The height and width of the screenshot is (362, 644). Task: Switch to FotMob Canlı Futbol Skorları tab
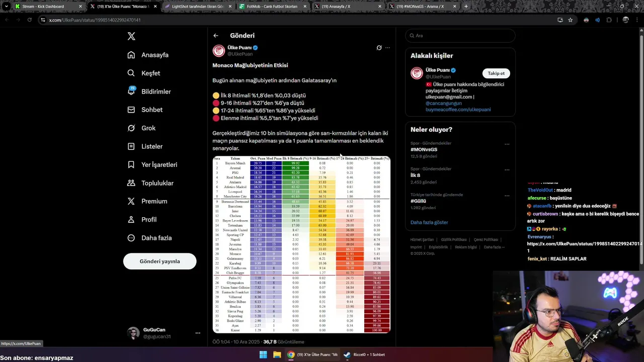pyautogui.click(x=273, y=7)
